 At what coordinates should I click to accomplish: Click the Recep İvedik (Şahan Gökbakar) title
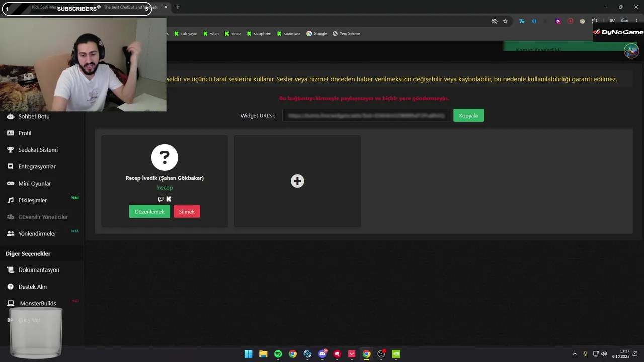(x=165, y=178)
